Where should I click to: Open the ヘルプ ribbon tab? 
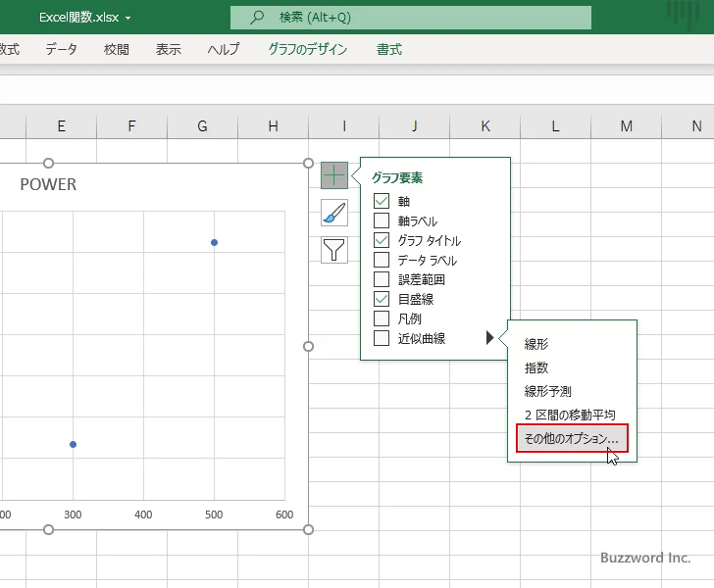point(224,49)
